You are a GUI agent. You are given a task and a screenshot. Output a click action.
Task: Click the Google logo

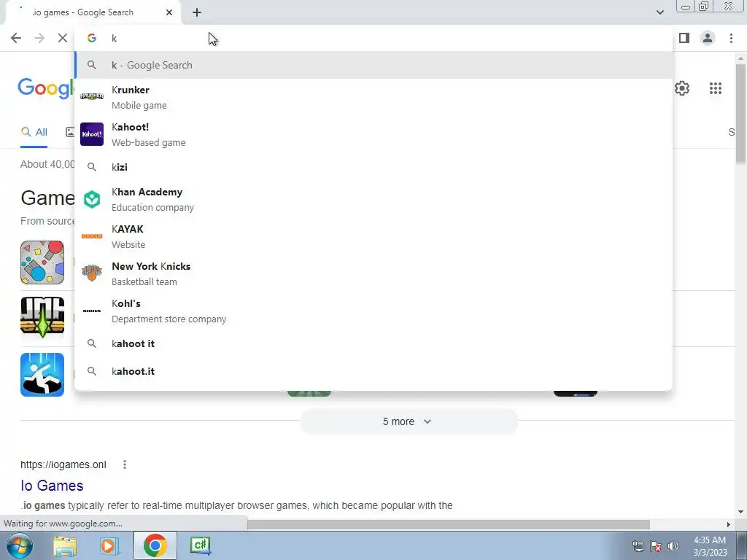tap(46, 88)
